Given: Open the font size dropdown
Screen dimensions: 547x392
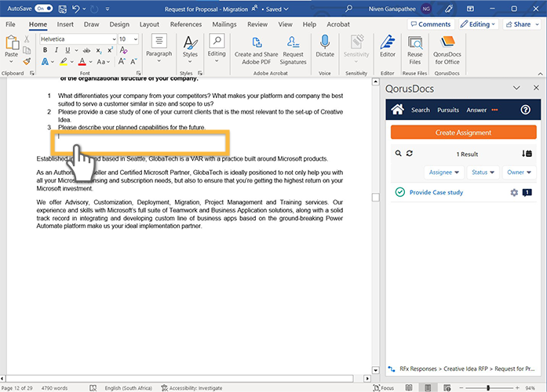Looking at the screenshot, I should click(x=136, y=39).
